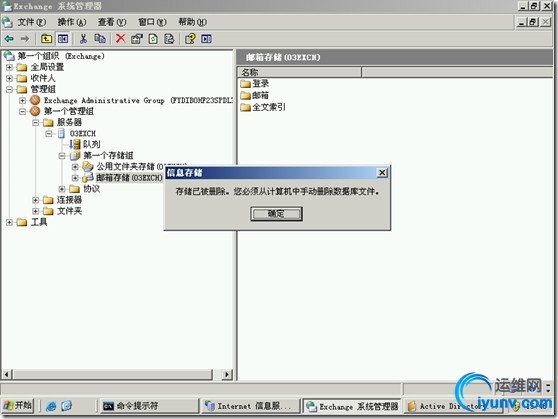Expand the 工具 node
Image resolution: width=558 pixels, height=419 pixels.
click(9, 222)
